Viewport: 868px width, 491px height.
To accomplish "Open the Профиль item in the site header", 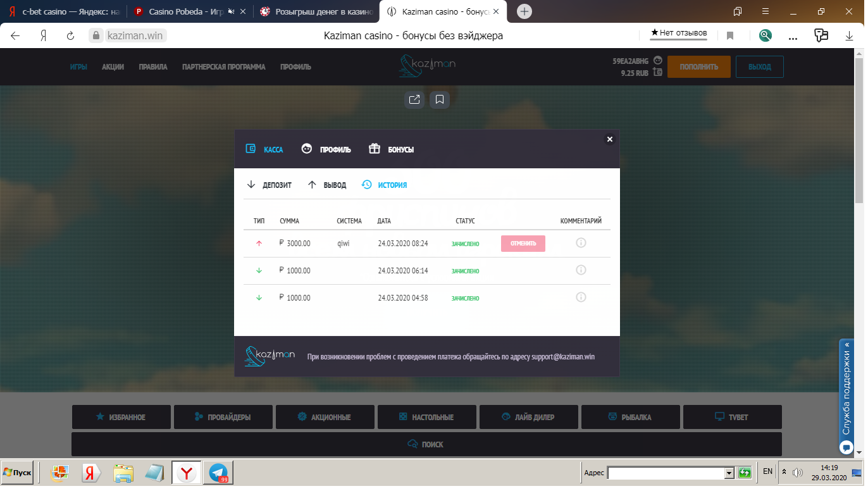I will coord(296,67).
